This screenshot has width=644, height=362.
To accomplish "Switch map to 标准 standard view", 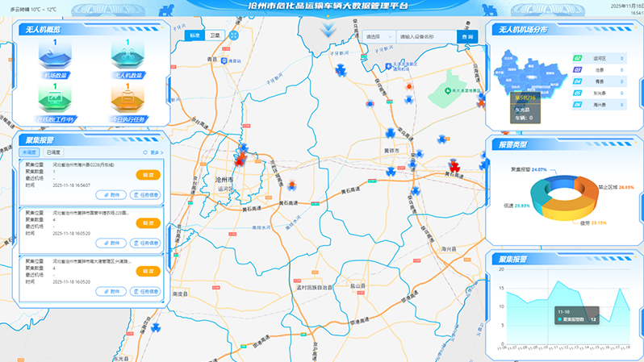I will pos(194,36).
